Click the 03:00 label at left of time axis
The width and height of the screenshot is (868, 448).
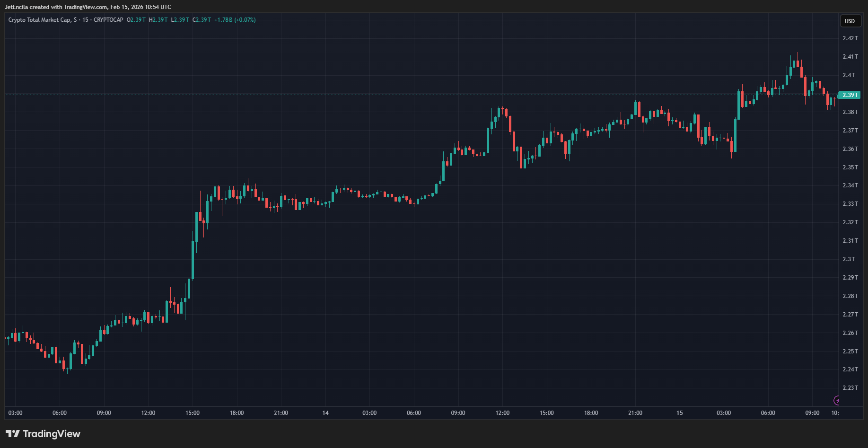15,413
